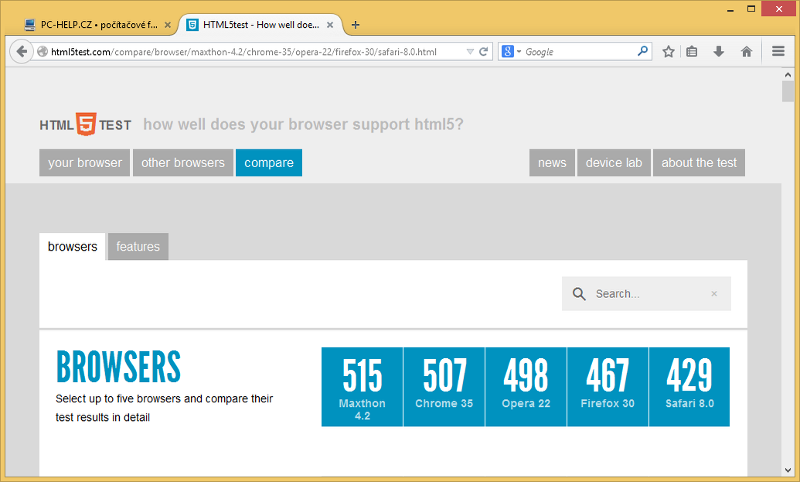The width and height of the screenshot is (800, 482).
Task: Switch to the PC-HELP.CZ tab
Action: (97, 24)
